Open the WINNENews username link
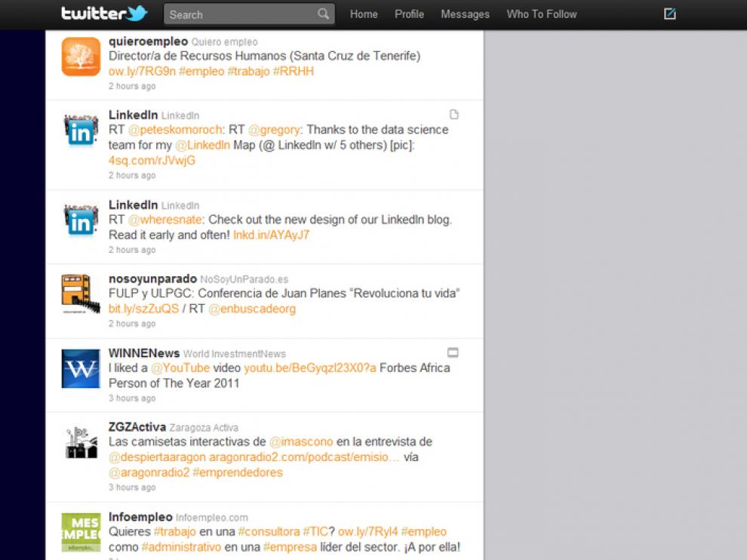This screenshot has height=560, width=747. tap(144, 353)
